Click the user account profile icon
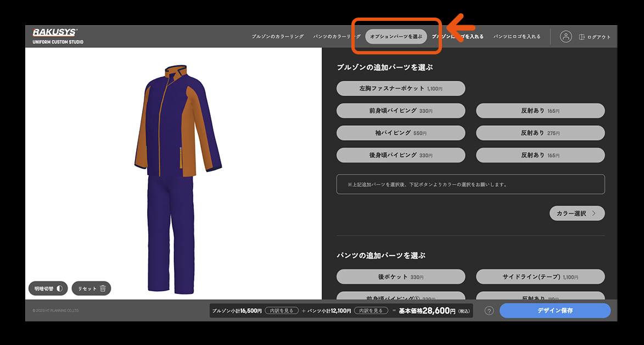 click(565, 37)
